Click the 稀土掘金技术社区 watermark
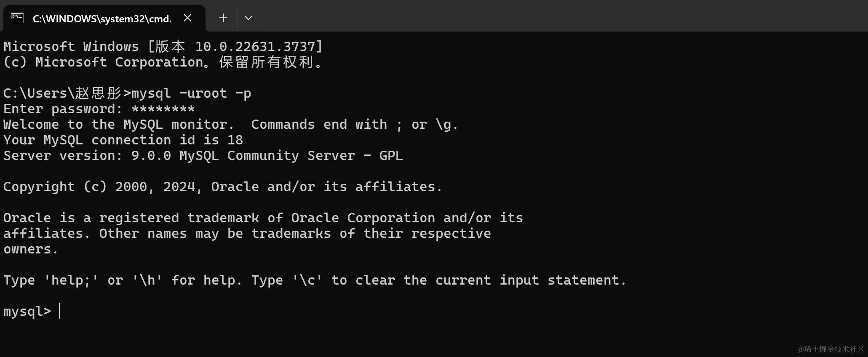Viewport: 868px width, 357px height. [831, 349]
